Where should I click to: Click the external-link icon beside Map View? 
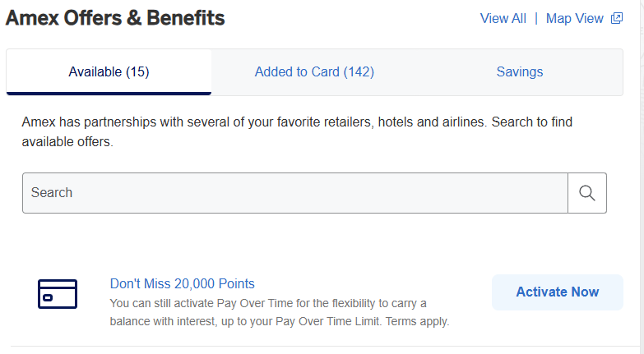tap(617, 18)
